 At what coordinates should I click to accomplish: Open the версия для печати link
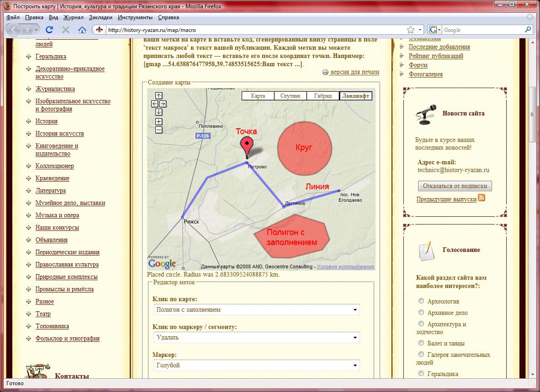[355, 72]
